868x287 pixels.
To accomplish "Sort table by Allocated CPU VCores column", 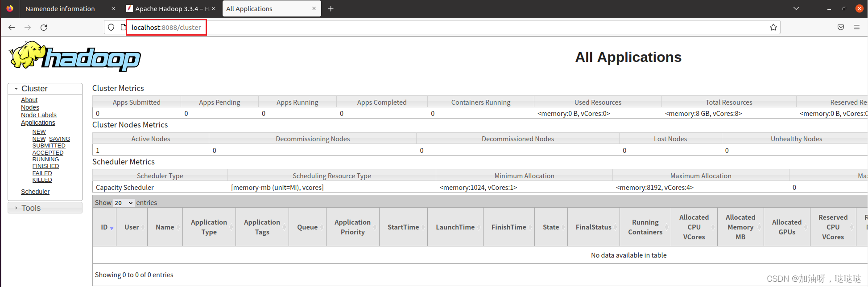I will click(x=694, y=227).
